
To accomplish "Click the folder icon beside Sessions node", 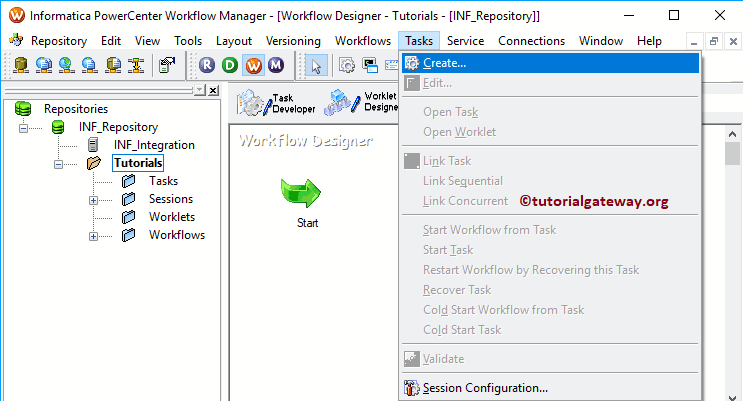I will (x=128, y=199).
